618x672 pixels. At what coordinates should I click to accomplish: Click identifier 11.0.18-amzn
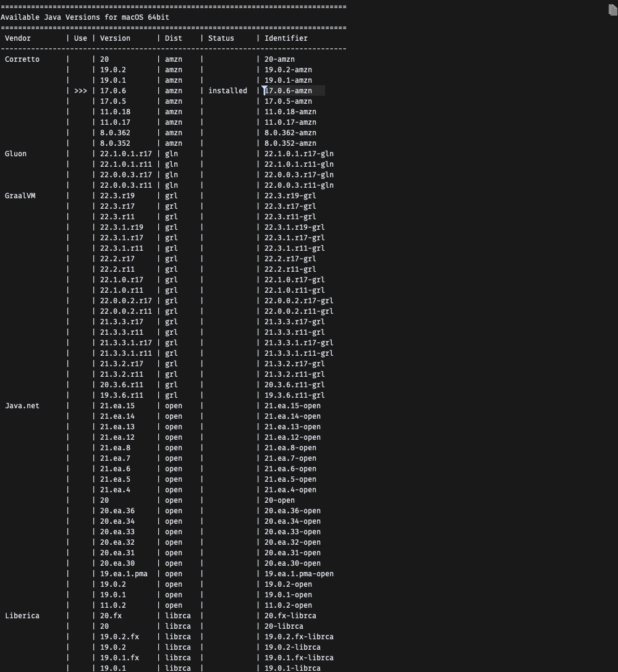point(290,111)
